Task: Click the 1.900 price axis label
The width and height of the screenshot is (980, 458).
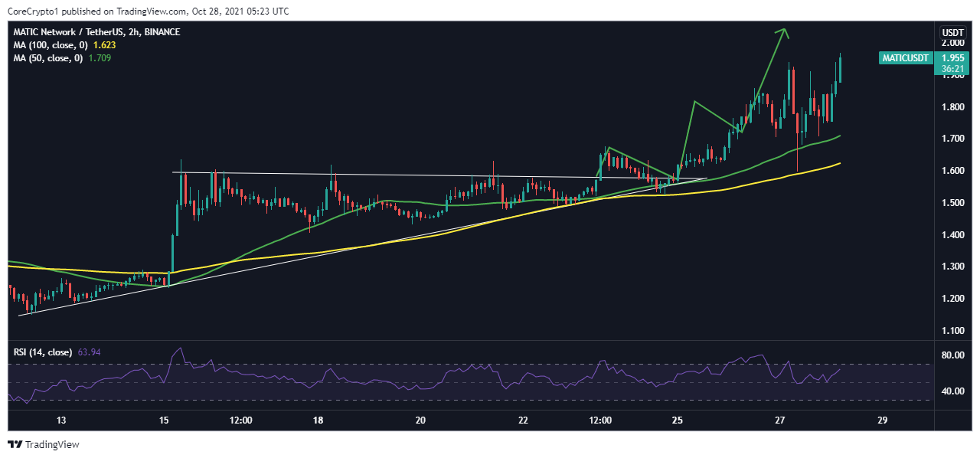Action: 952,75
